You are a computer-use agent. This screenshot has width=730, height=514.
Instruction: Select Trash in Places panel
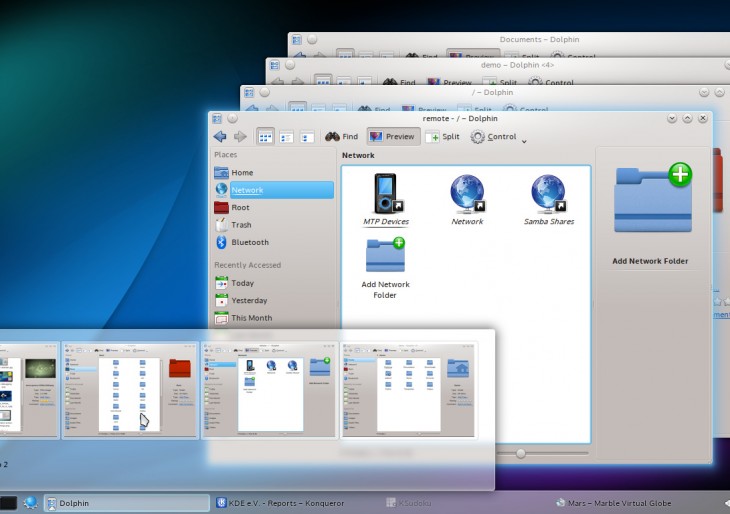click(241, 225)
